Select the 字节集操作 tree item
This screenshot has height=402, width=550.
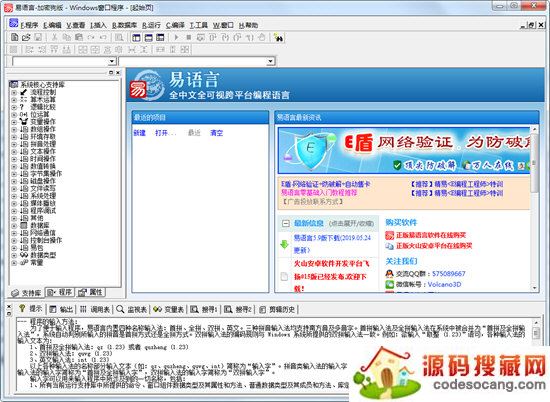click(x=46, y=174)
